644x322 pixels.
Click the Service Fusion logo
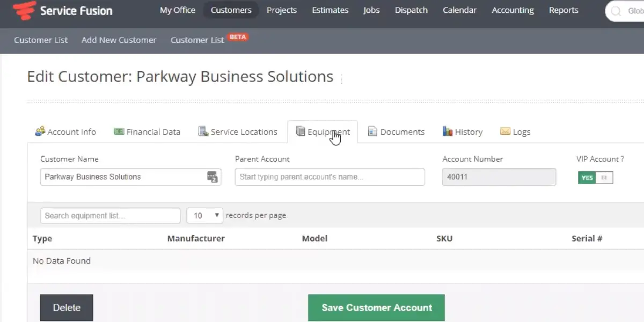click(63, 10)
